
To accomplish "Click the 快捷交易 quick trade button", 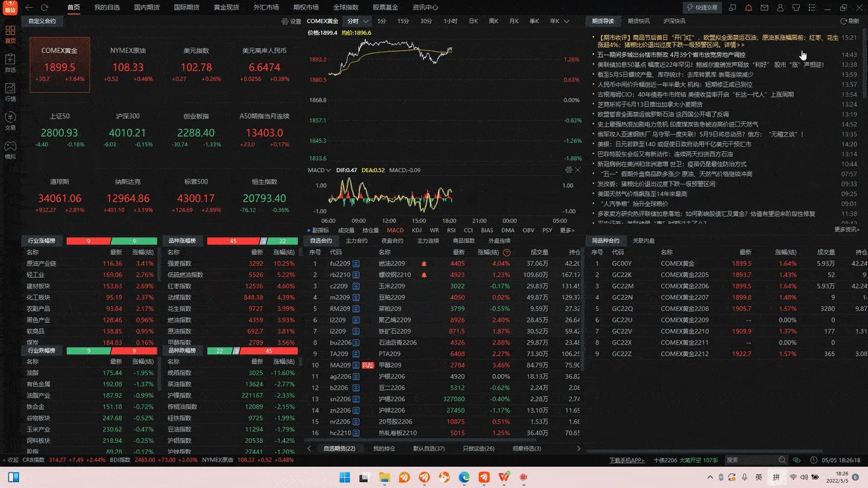I will click(x=702, y=7).
